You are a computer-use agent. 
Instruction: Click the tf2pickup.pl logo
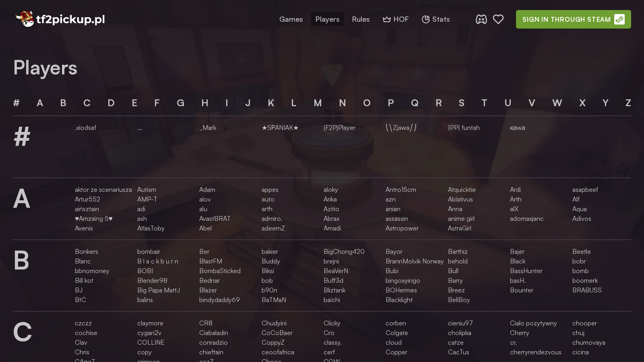coord(60,19)
